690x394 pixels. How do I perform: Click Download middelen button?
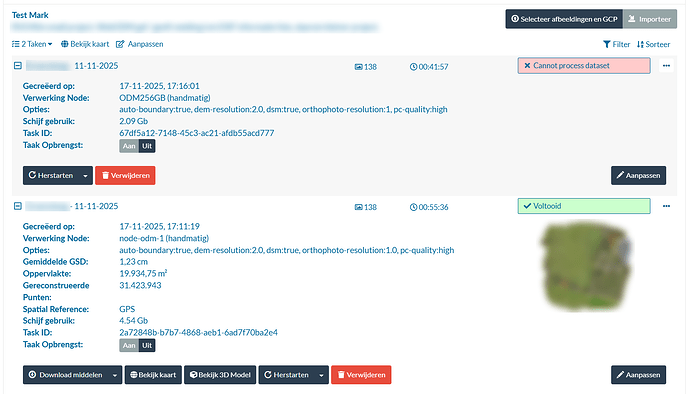66,375
